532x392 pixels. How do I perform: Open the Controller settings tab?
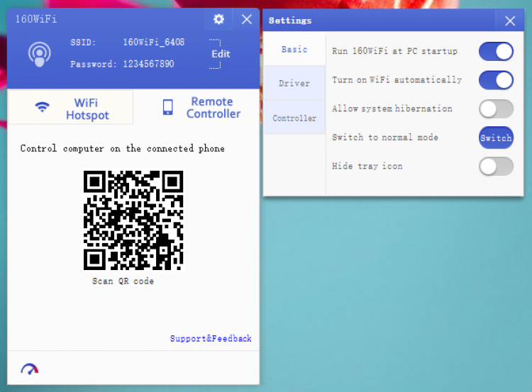point(294,118)
